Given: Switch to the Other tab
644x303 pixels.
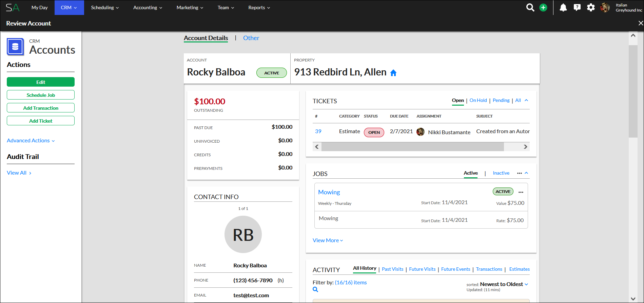Looking at the screenshot, I should (251, 38).
